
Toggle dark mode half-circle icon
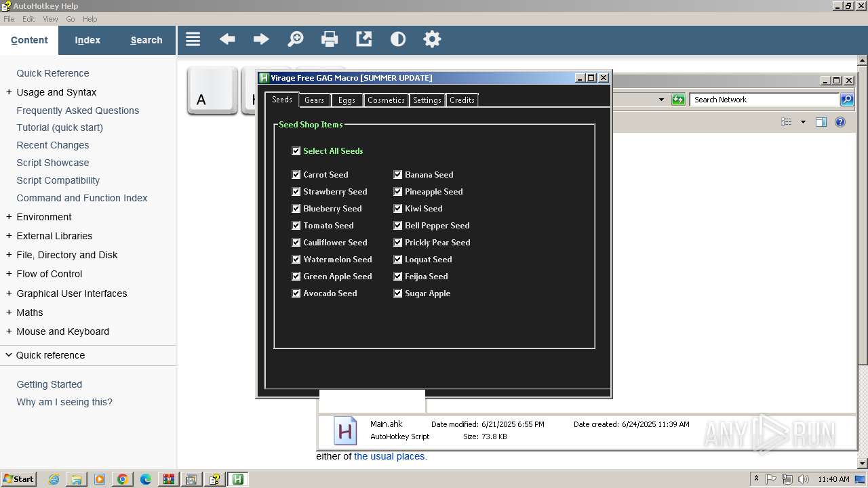(x=398, y=39)
